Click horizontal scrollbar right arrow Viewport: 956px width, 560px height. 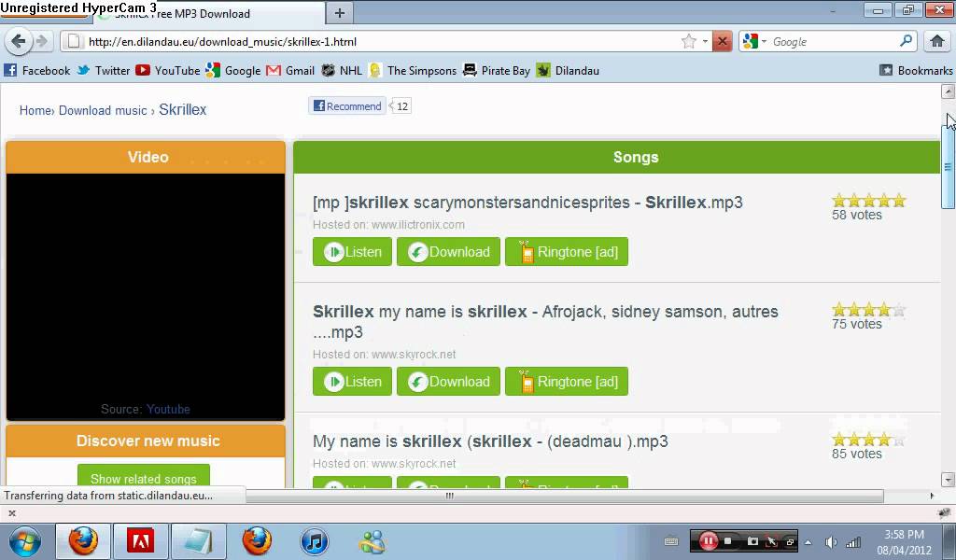click(932, 496)
